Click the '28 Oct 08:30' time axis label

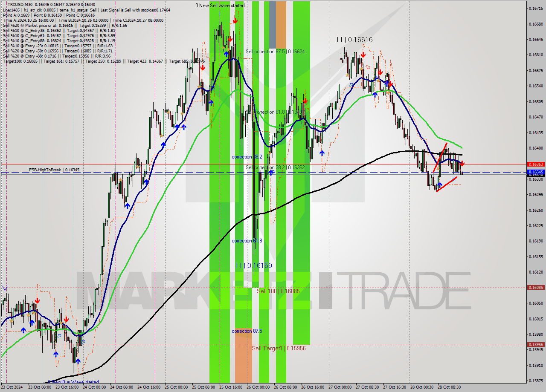[x=449, y=388]
